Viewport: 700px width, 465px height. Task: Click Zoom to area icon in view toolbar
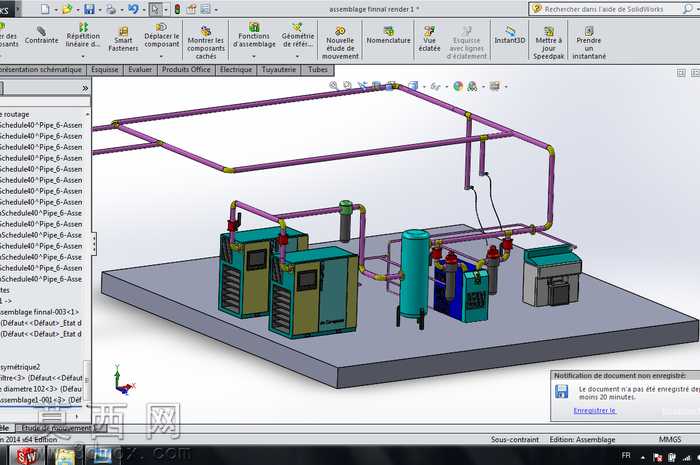tap(347, 86)
